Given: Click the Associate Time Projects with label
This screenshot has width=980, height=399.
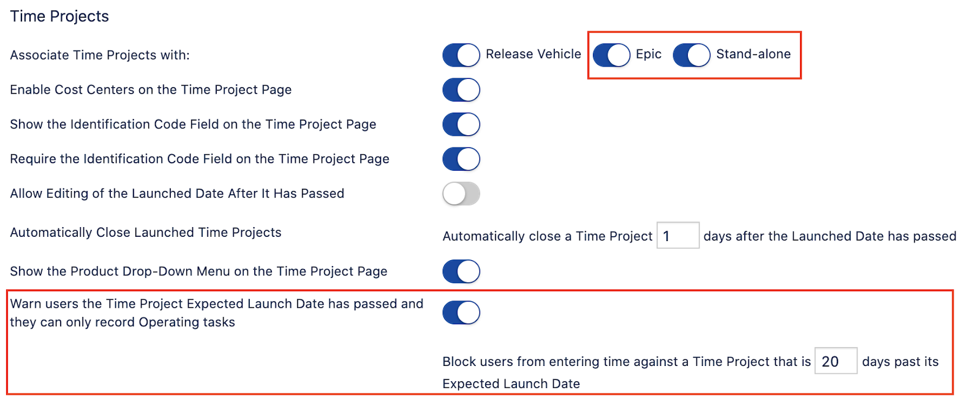Looking at the screenshot, I should pyautogui.click(x=100, y=55).
